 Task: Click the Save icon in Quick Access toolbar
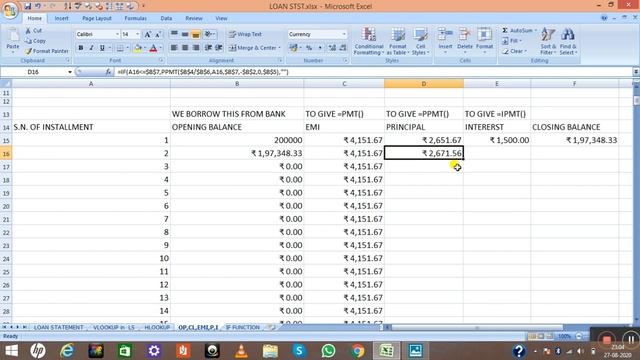tap(28, 6)
